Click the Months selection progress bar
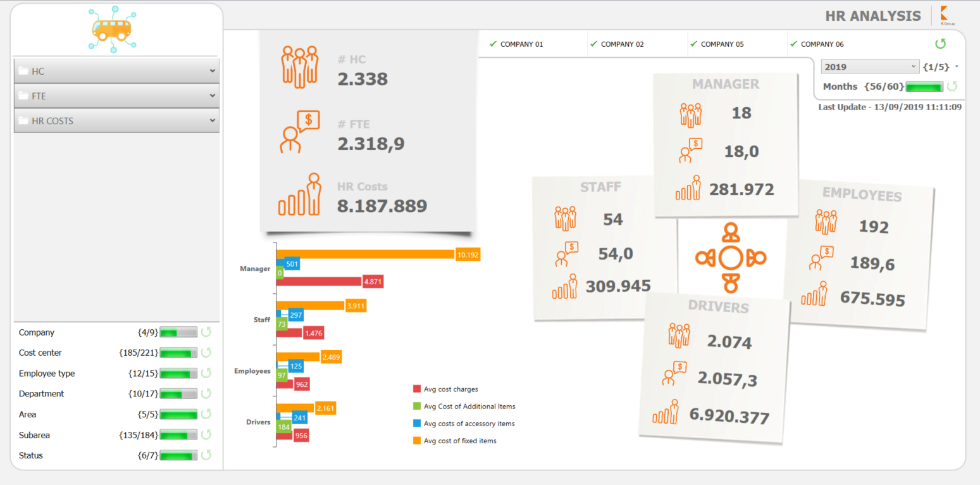This screenshot has height=485, width=980. [x=924, y=87]
